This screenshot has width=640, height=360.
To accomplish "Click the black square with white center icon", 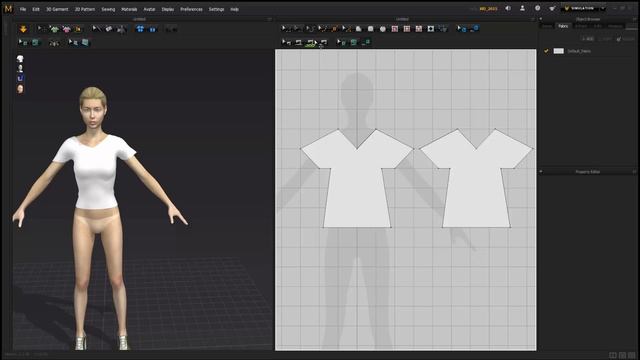I will pos(431,29).
